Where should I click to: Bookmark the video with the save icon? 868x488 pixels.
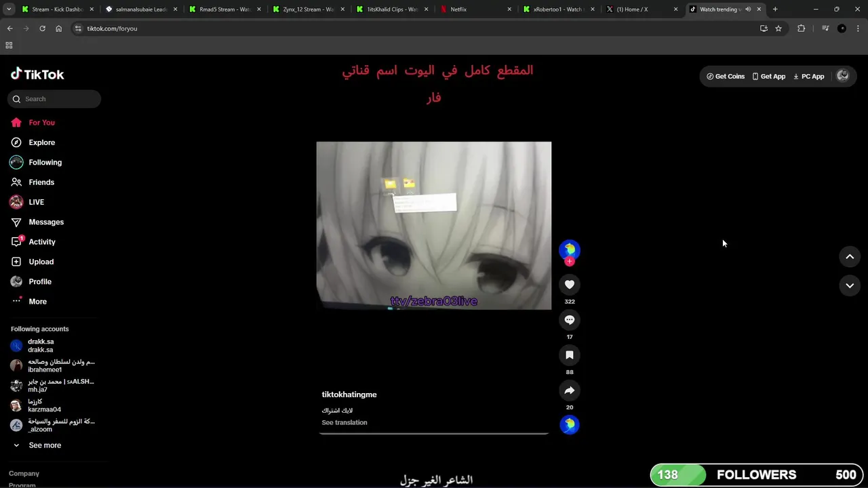coord(570,355)
